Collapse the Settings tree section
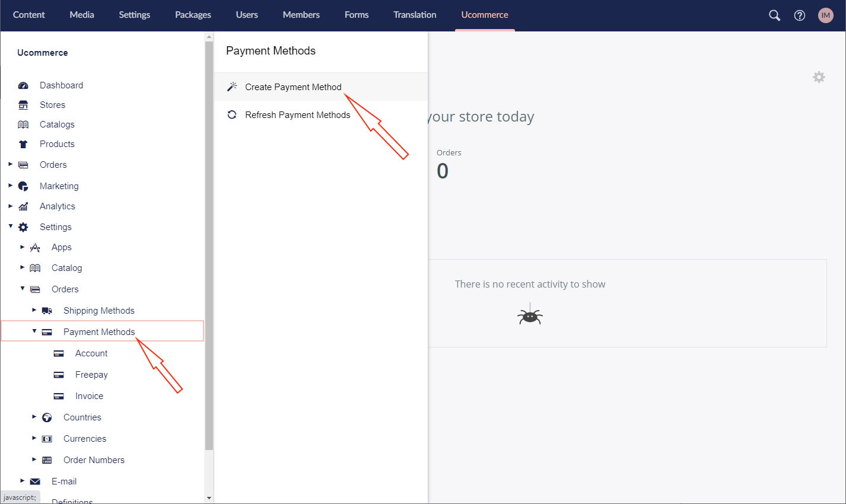The width and height of the screenshot is (846, 504). (10, 227)
